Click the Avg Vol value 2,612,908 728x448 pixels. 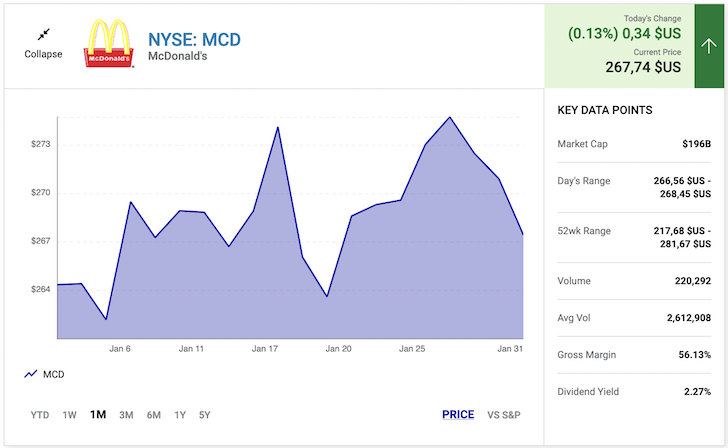[689, 318]
